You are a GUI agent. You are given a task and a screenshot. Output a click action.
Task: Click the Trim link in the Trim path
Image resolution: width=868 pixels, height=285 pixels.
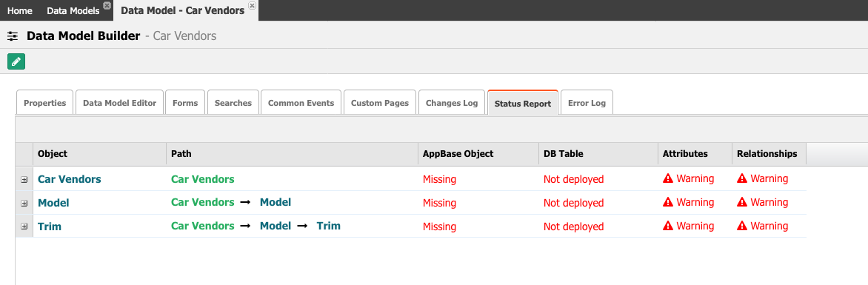click(328, 226)
